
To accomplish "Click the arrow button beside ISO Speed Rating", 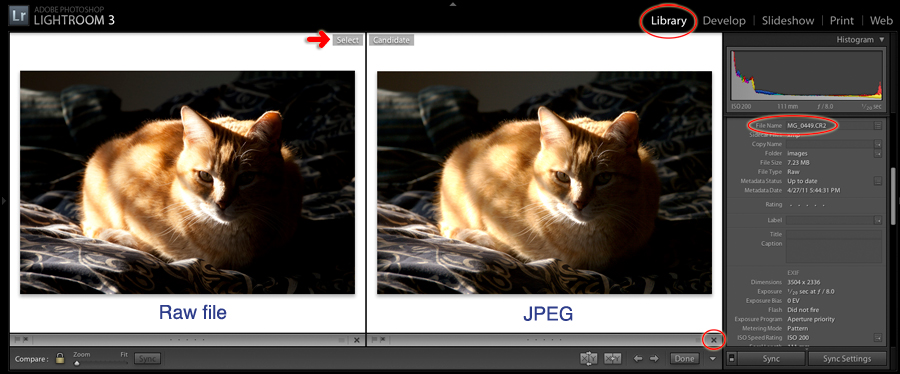I will click(x=878, y=337).
